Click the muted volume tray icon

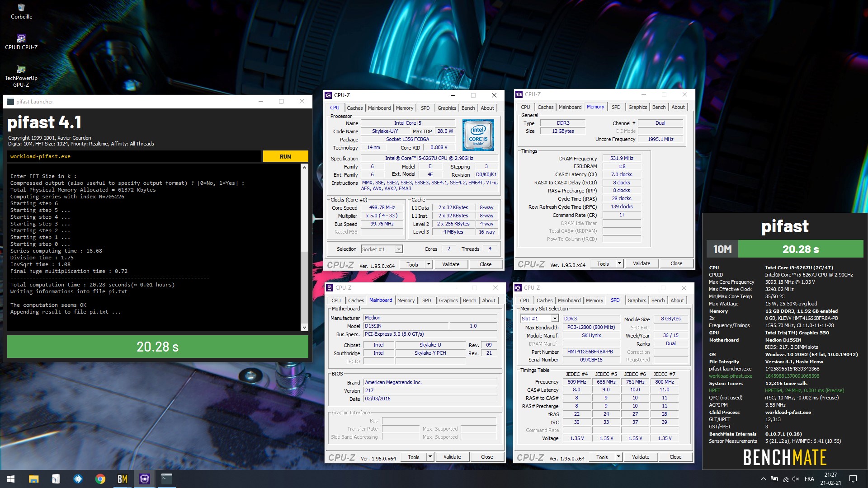pos(796,479)
